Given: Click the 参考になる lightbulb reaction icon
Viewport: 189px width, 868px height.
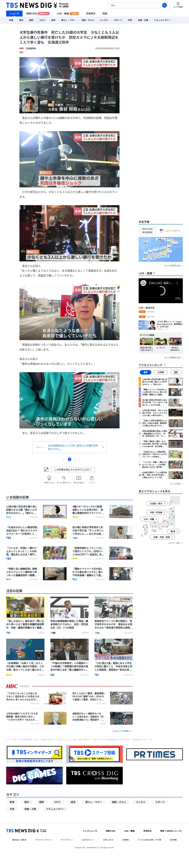Looking at the screenshot, I should (49, 478).
